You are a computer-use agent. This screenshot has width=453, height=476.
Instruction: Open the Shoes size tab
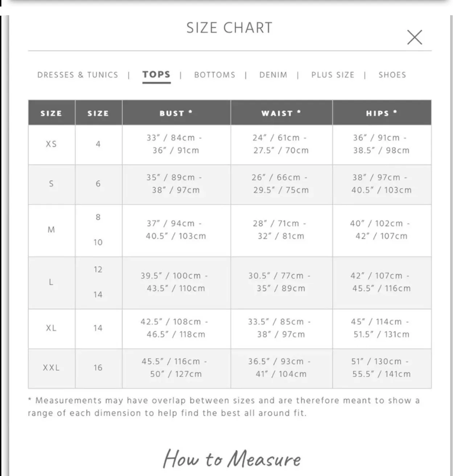(392, 75)
